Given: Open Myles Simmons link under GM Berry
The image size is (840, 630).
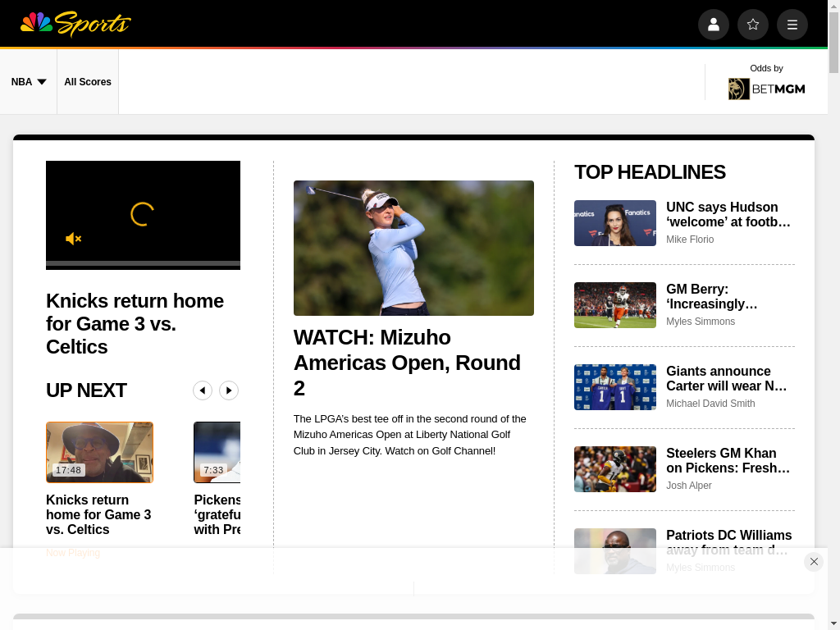Looking at the screenshot, I should click(x=701, y=322).
